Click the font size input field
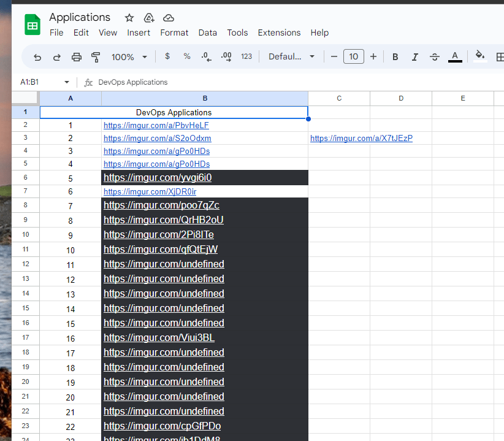The image size is (504, 441). 354,56
